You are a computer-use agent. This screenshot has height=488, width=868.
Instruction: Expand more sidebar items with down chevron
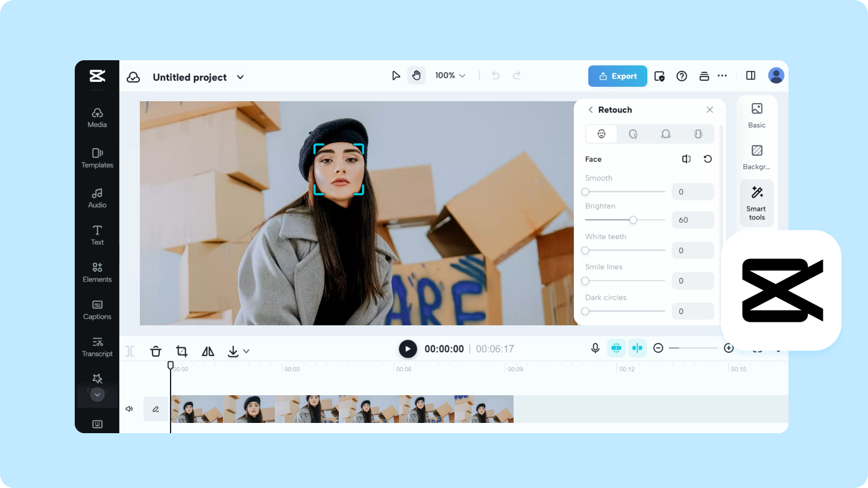coord(97,394)
